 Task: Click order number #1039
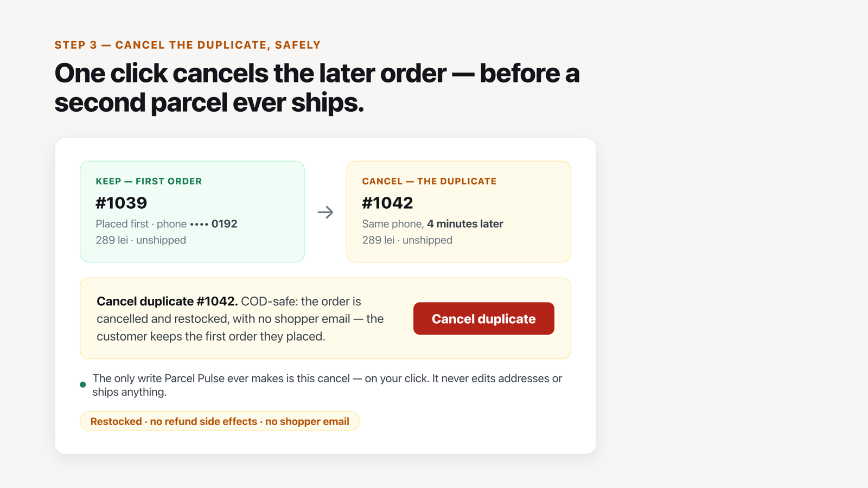coord(122,203)
